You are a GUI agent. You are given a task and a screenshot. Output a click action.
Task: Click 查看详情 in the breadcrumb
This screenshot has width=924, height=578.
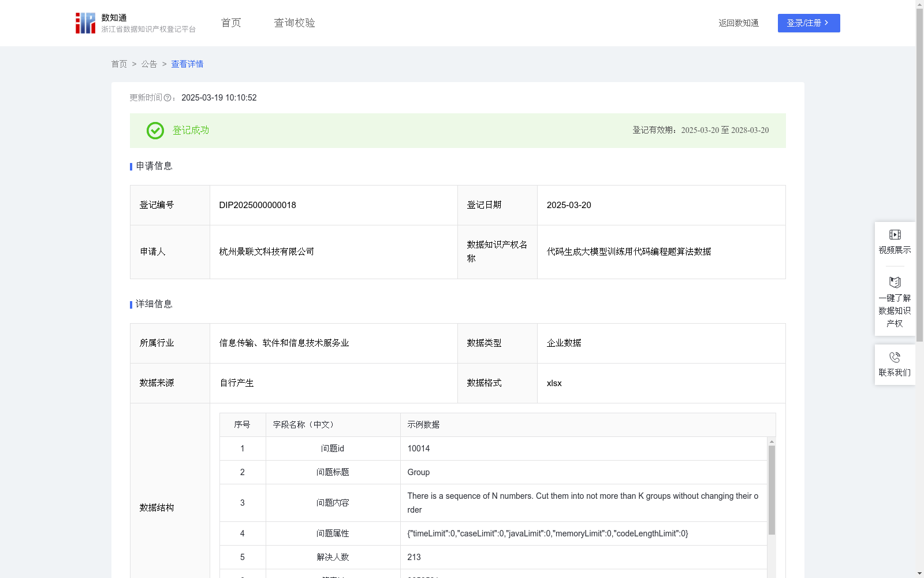[187, 64]
